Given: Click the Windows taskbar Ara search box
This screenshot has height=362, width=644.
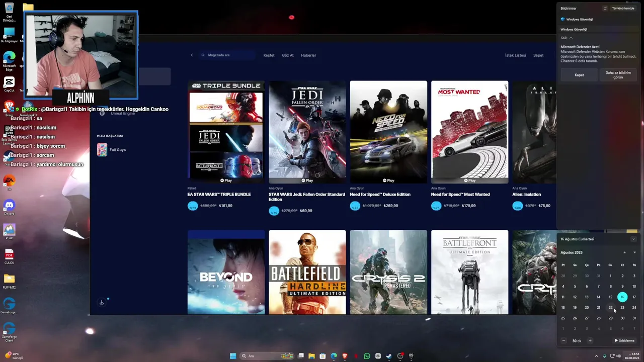Looking at the screenshot, I should coord(267,356).
